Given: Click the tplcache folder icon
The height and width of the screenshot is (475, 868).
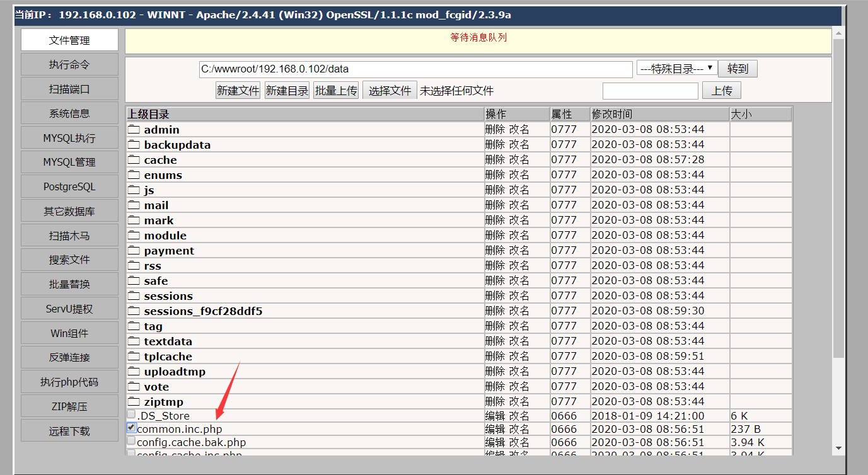Looking at the screenshot, I should click(134, 356).
